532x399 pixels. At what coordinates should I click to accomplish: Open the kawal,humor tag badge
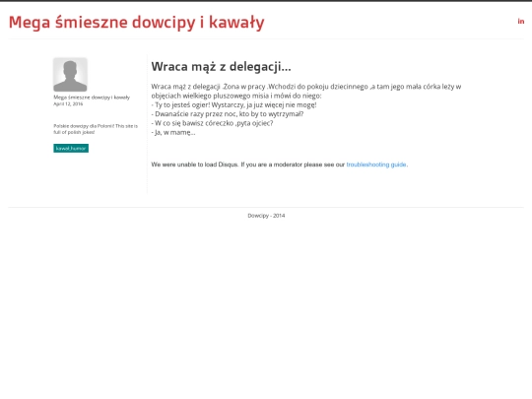coord(71,148)
